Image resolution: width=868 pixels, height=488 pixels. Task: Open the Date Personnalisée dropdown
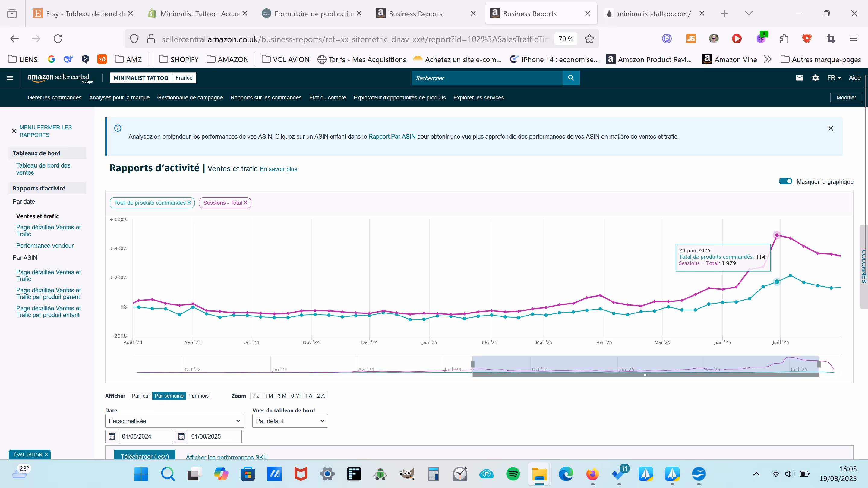point(174,421)
